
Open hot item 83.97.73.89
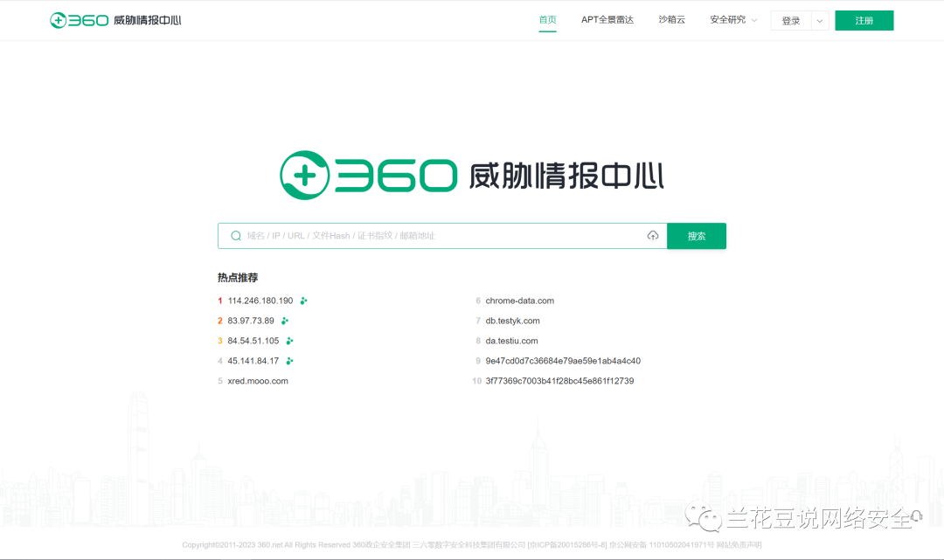coord(251,321)
